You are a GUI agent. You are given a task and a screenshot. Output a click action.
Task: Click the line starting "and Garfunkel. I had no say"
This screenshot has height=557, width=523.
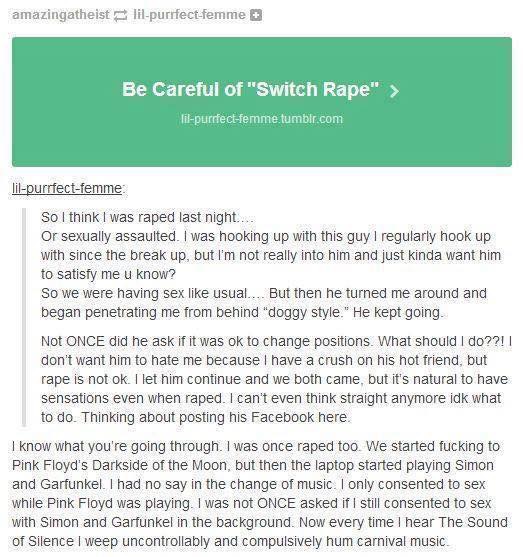click(248, 484)
